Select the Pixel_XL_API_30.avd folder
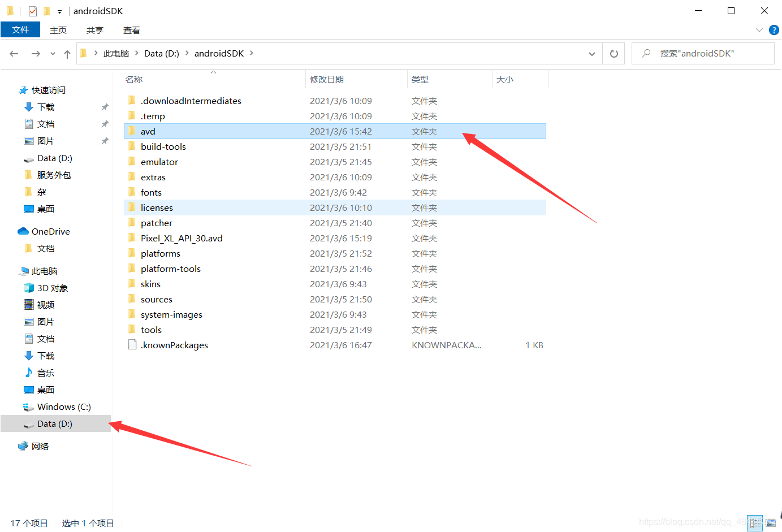This screenshot has height=532, width=782. (335, 238)
